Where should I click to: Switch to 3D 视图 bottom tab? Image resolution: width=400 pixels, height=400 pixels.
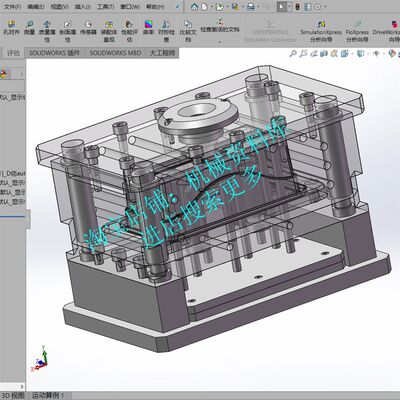[13, 396]
